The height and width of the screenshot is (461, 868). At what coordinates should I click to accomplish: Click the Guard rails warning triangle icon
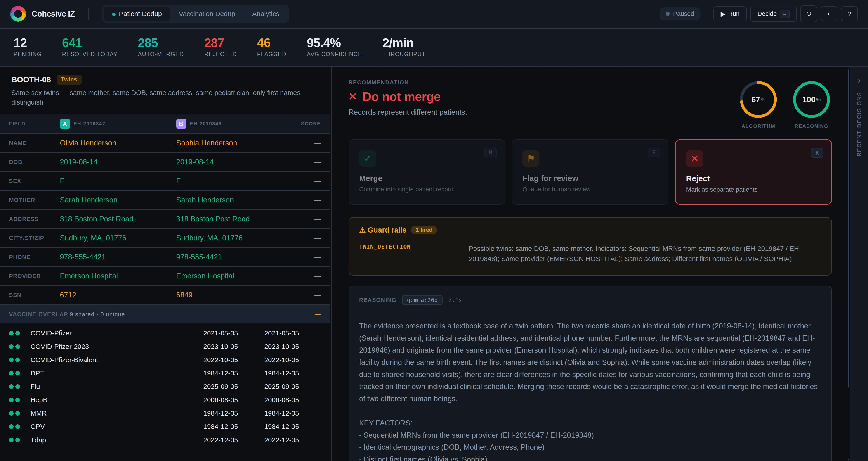(362, 230)
